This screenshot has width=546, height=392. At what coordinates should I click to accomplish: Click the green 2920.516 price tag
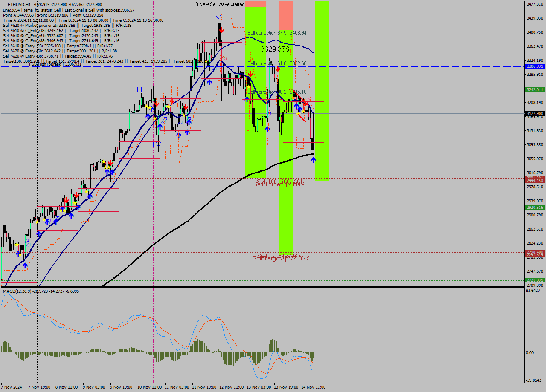point(535,207)
